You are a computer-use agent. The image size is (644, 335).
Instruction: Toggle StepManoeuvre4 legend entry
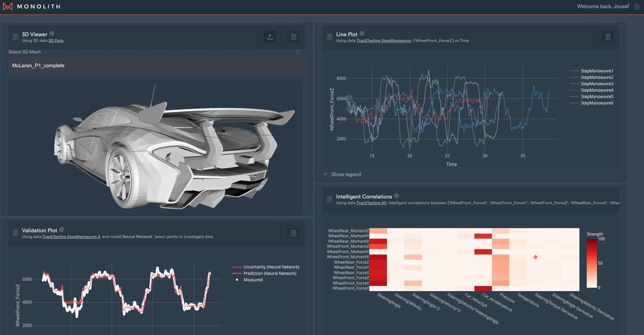591,90
